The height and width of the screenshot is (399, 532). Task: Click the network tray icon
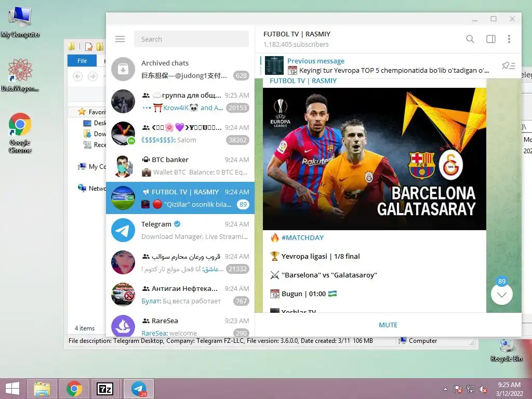[471, 389]
